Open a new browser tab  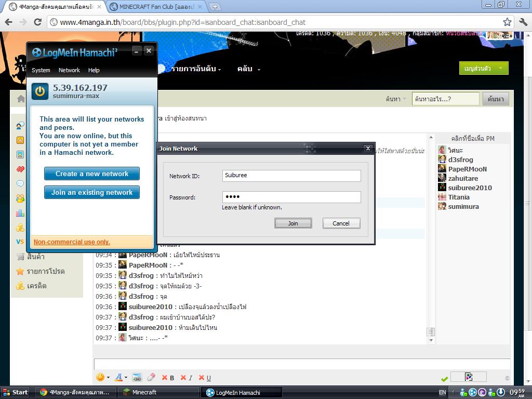(215, 7)
